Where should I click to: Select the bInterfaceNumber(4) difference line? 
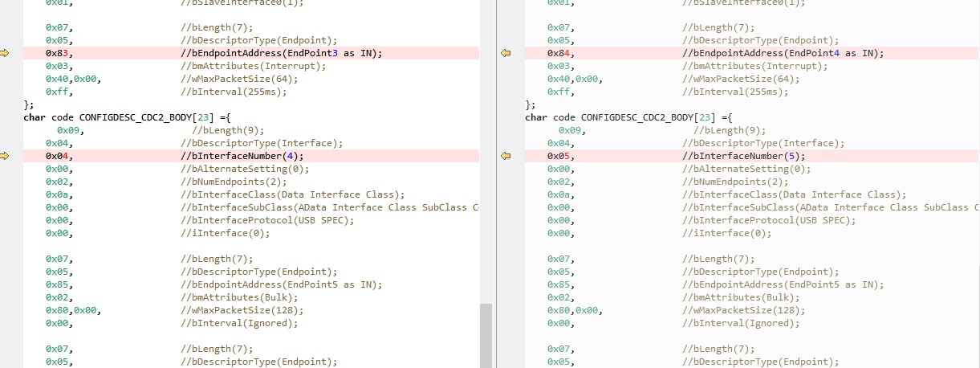[251, 156]
